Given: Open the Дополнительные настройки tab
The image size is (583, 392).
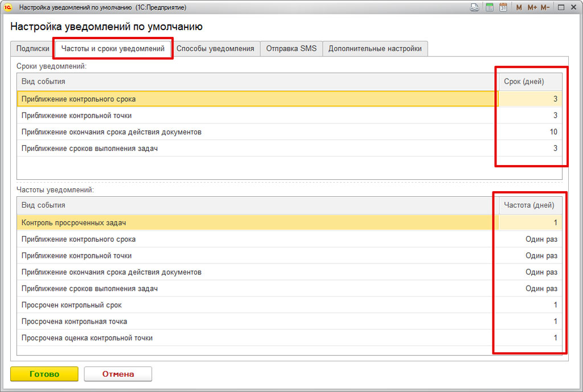Looking at the screenshot, I should coord(375,49).
